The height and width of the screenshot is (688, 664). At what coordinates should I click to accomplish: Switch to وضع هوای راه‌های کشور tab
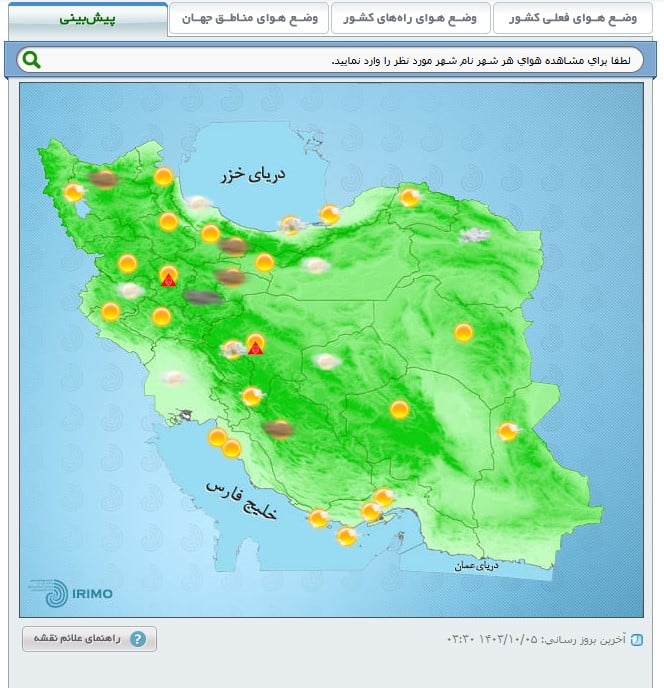coord(410,18)
